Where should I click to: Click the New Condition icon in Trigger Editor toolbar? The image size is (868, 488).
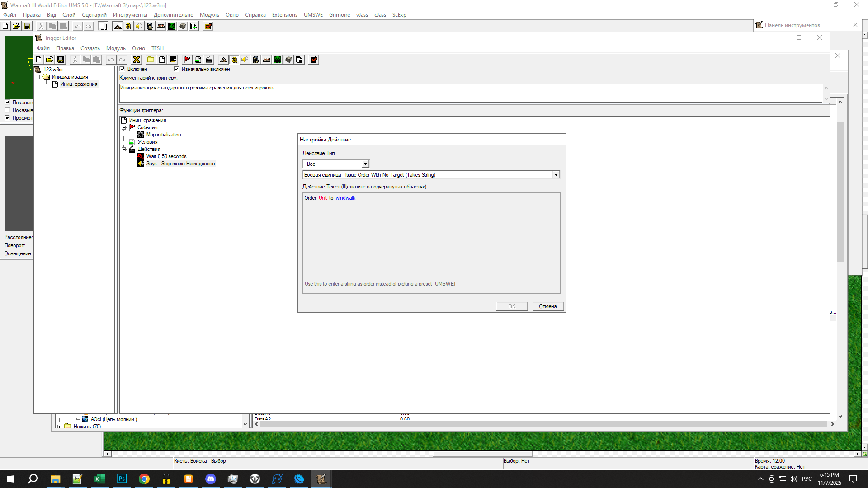pos(198,60)
